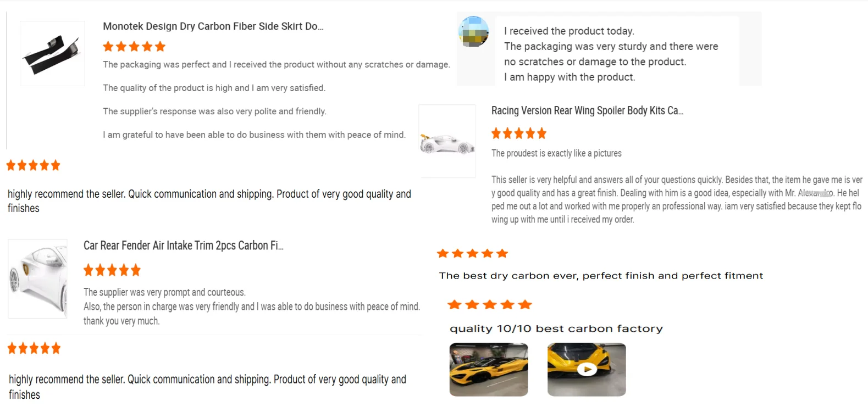This screenshot has height=407, width=868.
Task: Click 'quality 10/10 best carbon factory' text
Action: (556, 328)
